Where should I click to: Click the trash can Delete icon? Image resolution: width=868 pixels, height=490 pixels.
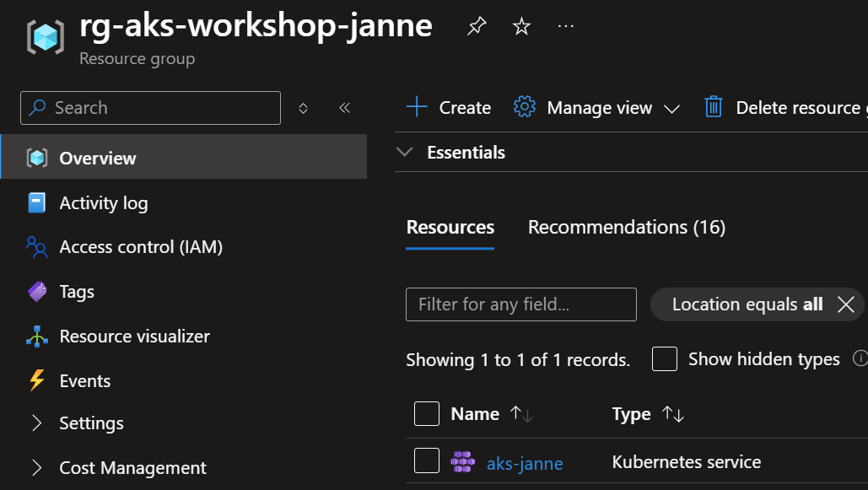click(713, 107)
